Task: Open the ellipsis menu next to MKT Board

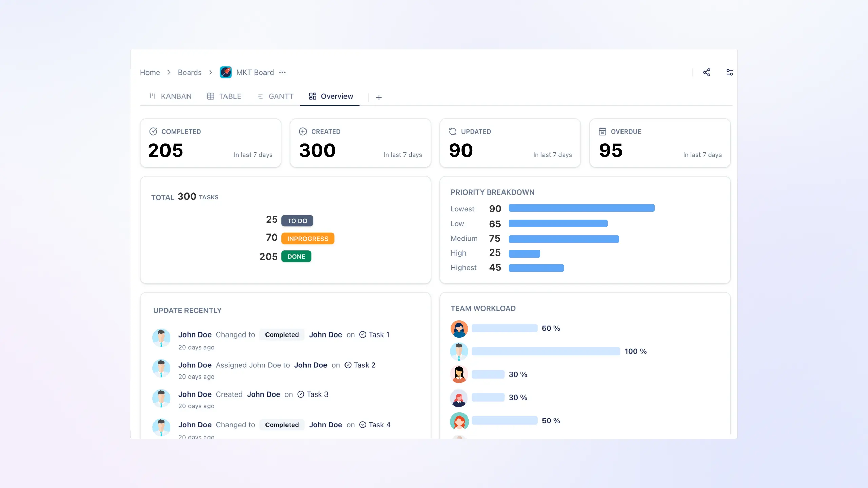Action: 283,72
